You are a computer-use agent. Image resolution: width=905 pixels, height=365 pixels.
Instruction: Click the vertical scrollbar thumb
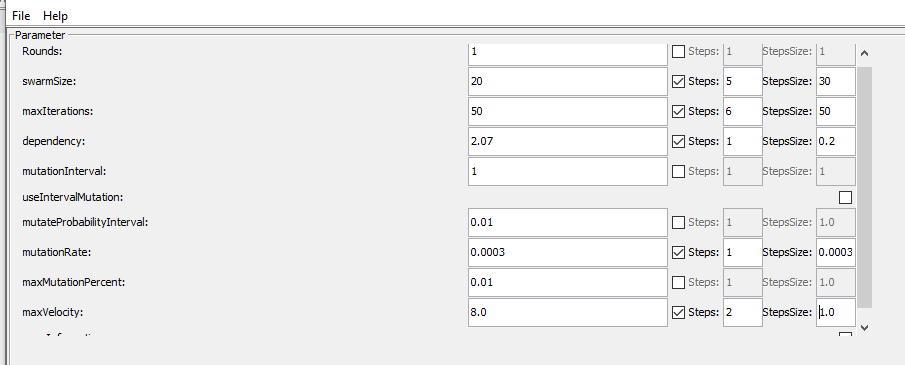[864, 188]
